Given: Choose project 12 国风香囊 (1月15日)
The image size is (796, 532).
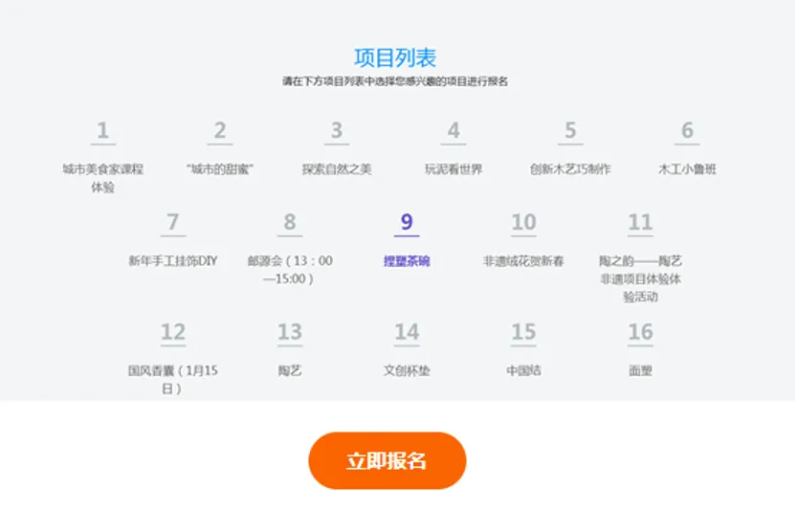Looking at the screenshot, I should (x=172, y=359).
